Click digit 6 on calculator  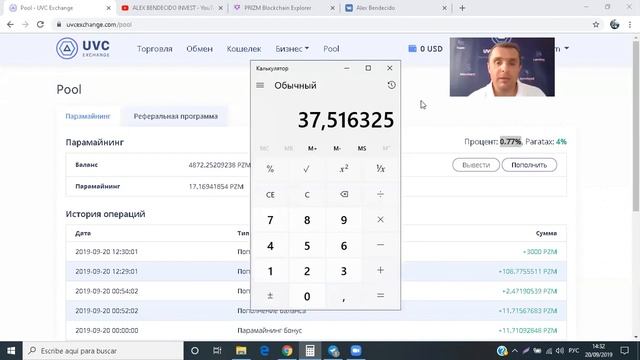click(344, 246)
